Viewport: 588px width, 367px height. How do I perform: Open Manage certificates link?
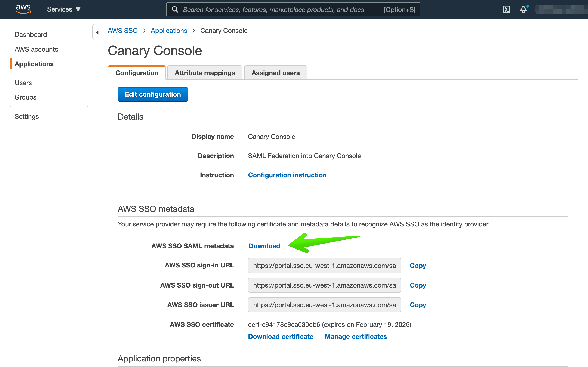[x=356, y=336]
